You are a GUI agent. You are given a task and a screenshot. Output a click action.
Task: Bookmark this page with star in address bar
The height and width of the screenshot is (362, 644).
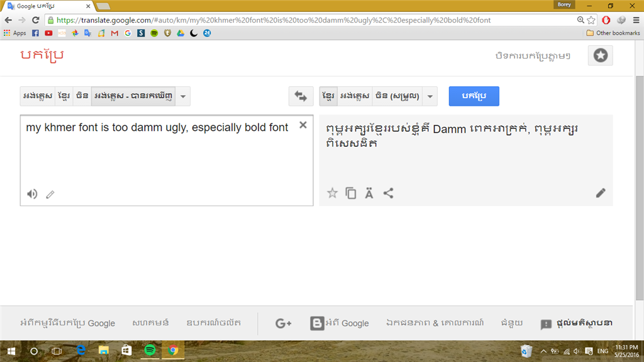[591, 20]
